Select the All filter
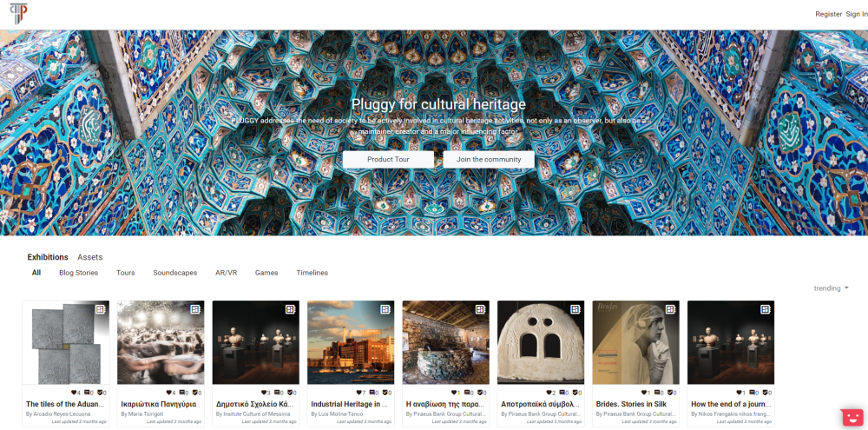 coord(36,273)
